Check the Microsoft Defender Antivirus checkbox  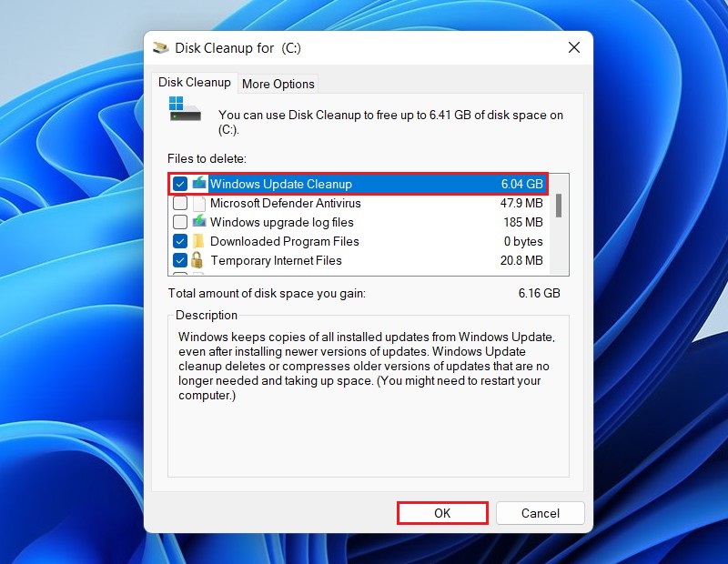[x=179, y=203]
